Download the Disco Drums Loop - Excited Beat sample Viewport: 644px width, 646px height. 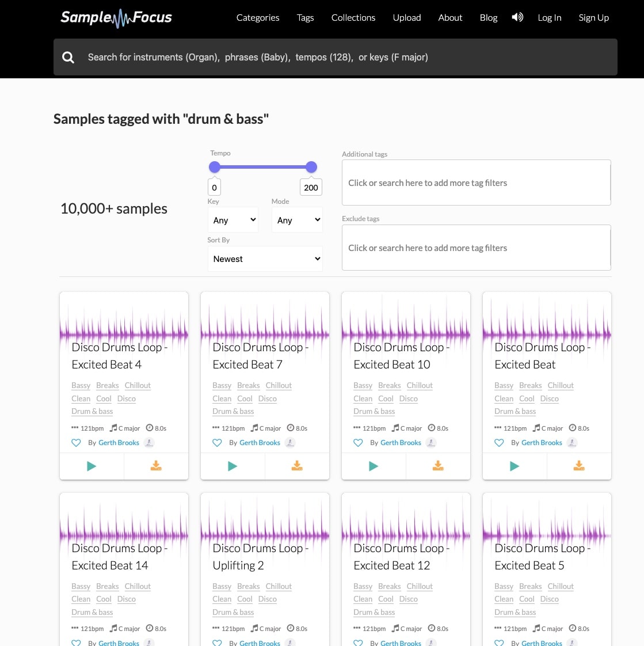tap(579, 466)
